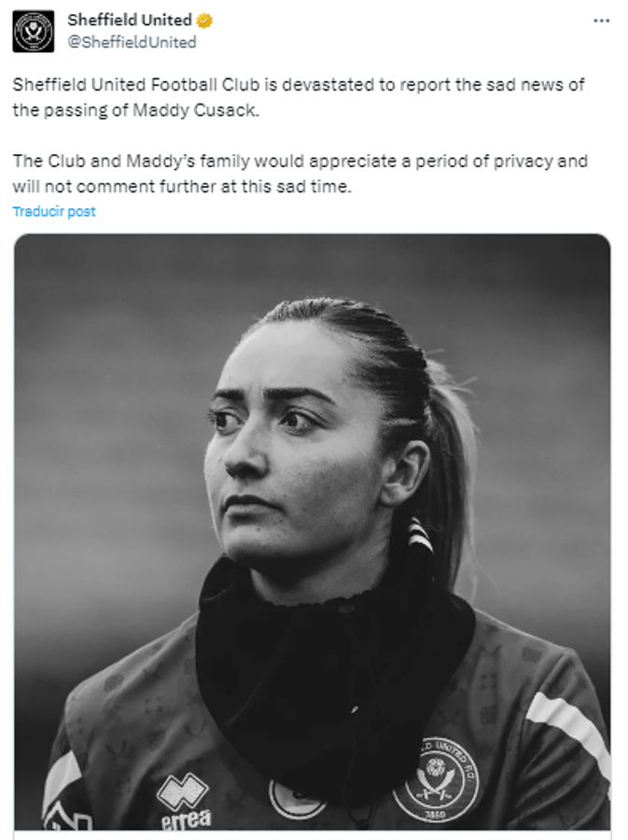Click the paragraph about family privacy
The width and height of the screenshot is (628, 840).
299,173
